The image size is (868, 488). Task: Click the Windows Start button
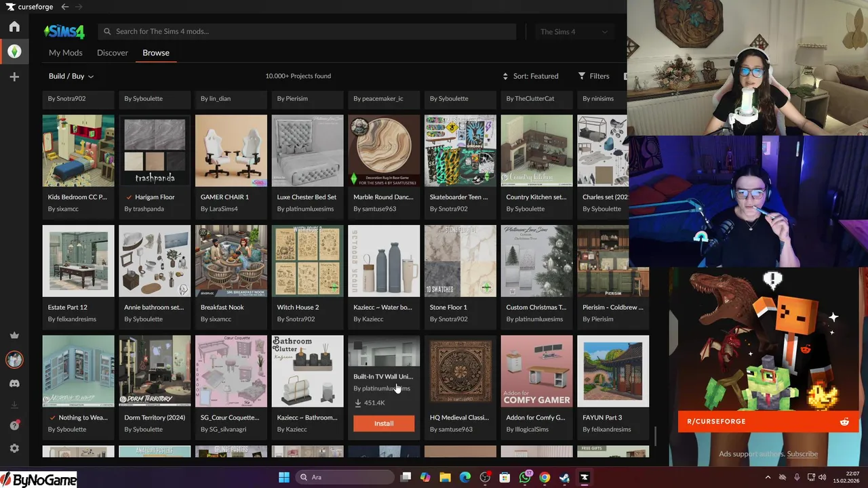(x=284, y=477)
